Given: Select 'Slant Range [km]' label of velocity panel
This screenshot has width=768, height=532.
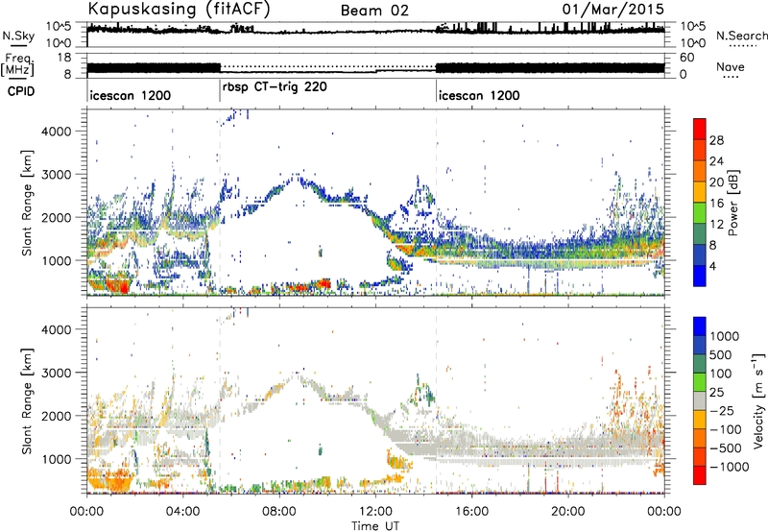Looking at the screenshot, I should click(27, 400).
